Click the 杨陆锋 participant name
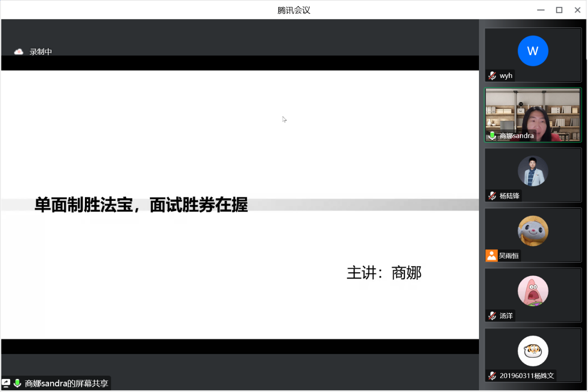The height and width of the screenshot is (392, 588). (510, 196)
